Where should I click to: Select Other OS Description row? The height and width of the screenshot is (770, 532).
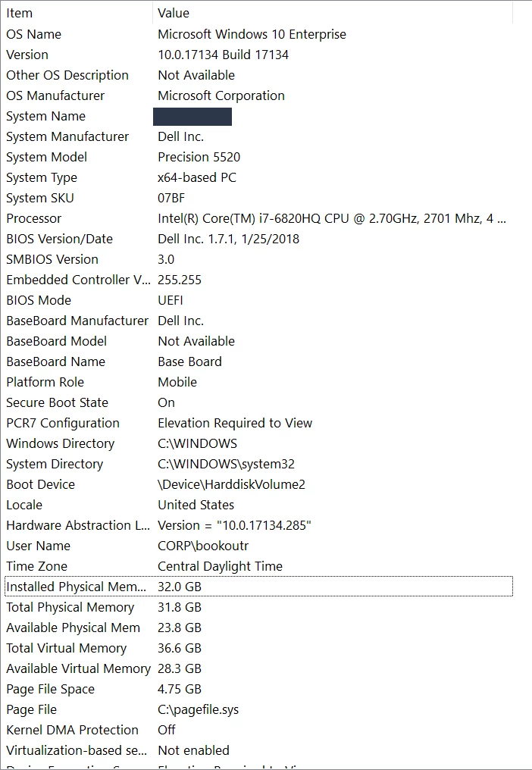click(x=259, y=75)
